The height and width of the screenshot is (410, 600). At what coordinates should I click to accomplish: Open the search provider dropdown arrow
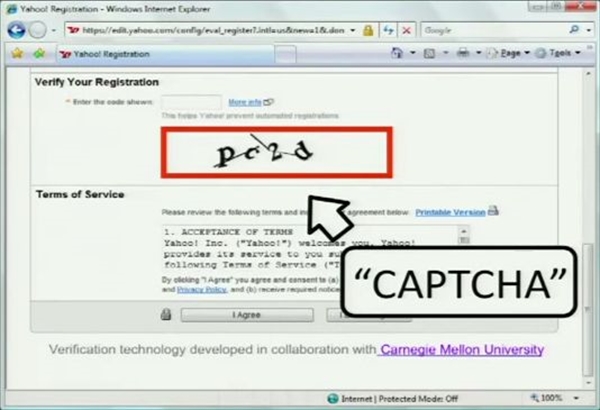[x=589, y=30]
